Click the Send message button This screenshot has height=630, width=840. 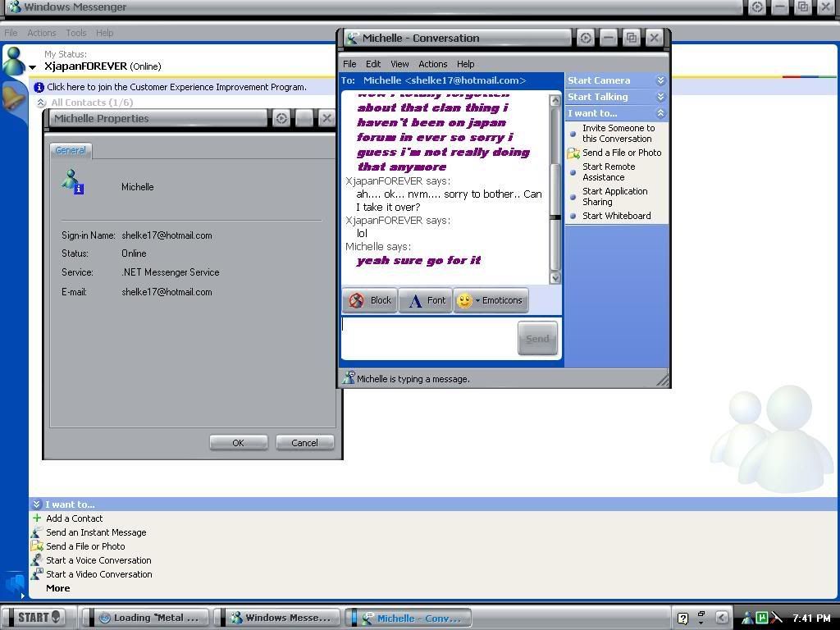[537, 338]
